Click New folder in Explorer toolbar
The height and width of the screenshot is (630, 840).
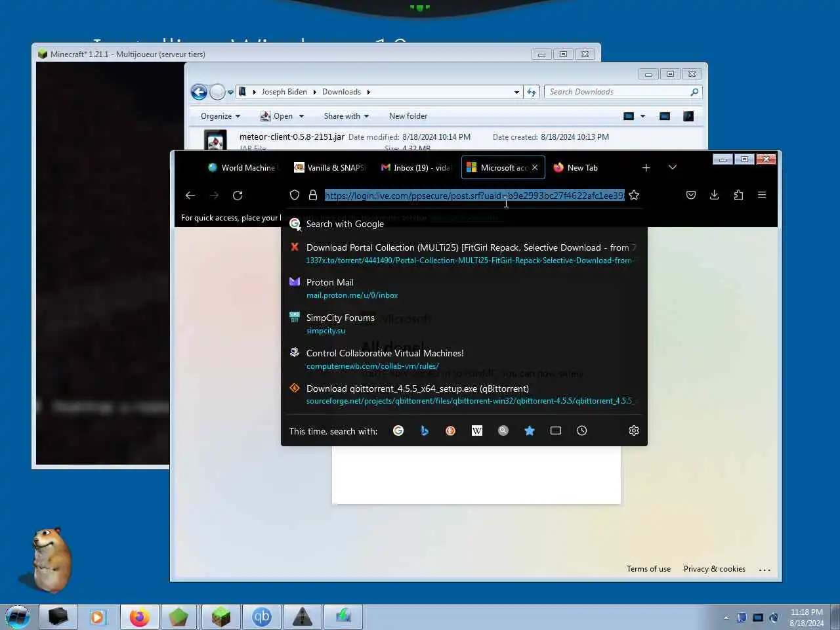pyautogui.click(x=408, y=116)
